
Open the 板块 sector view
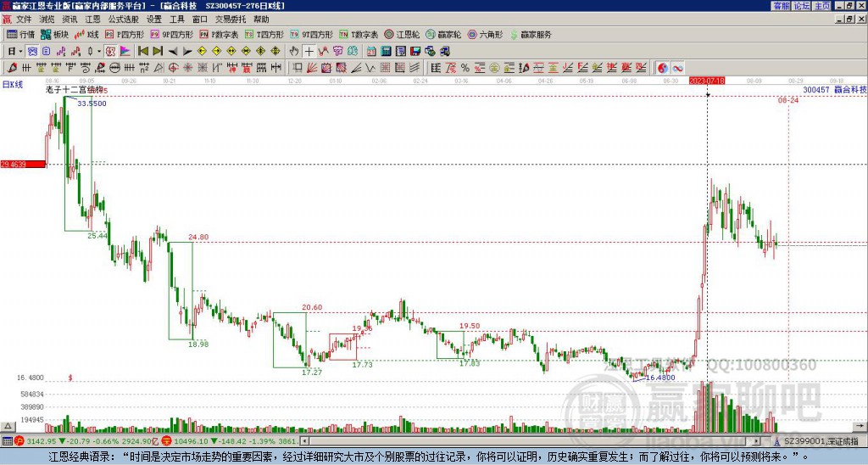[x=54, y=34]
